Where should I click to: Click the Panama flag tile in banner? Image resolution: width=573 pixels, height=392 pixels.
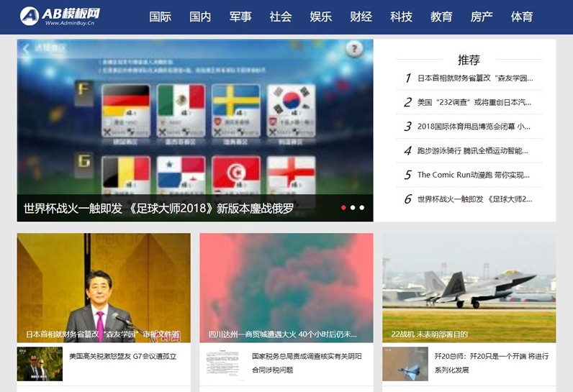tap(181, 176)
